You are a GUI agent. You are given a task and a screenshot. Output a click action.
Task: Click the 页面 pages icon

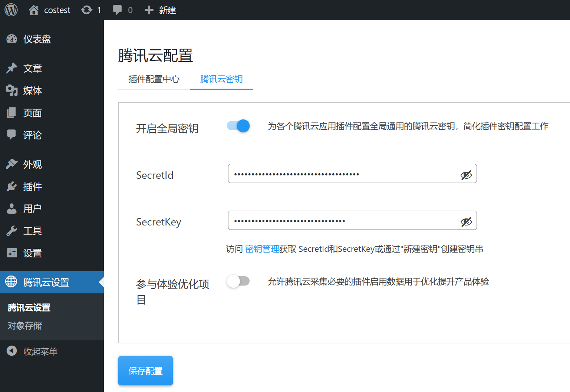(x=11, y=112)
